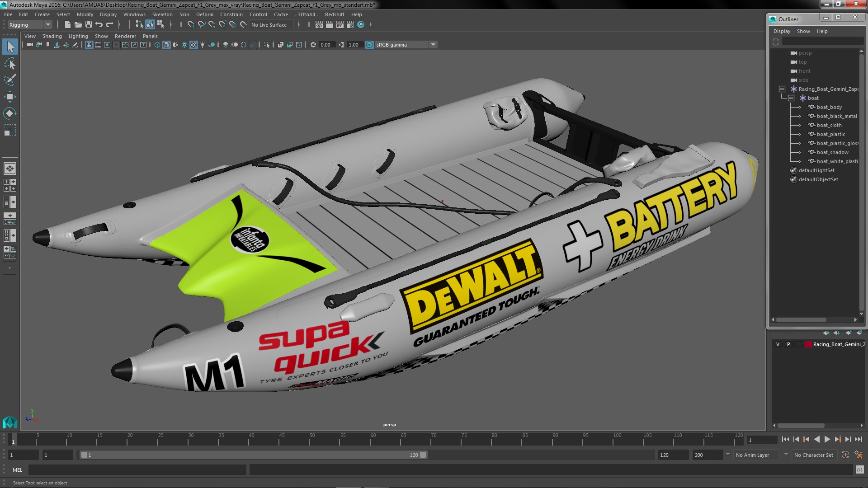
Task: Go to start of playback range
Action: (785, 439)
